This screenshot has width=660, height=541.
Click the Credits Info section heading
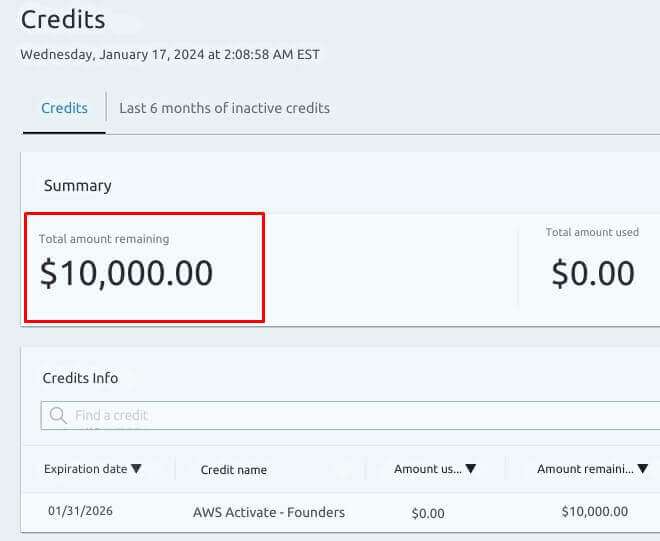pos(80,378)
